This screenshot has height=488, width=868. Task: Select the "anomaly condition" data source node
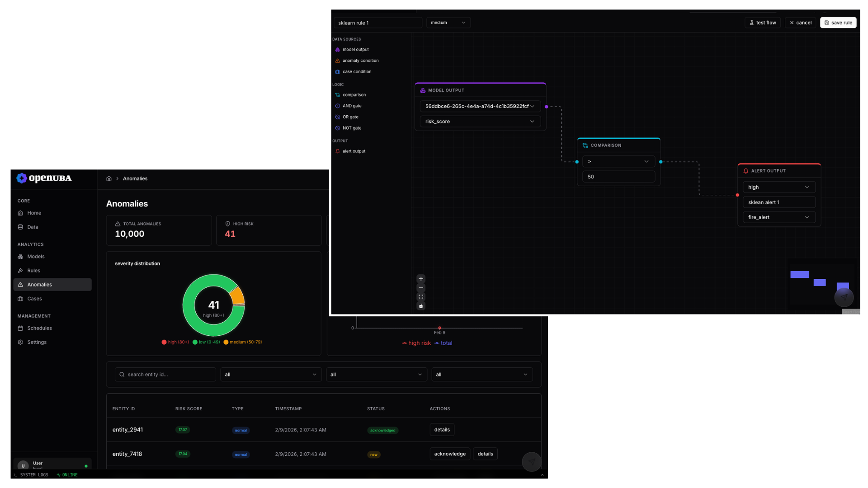[x=360, y=61]
